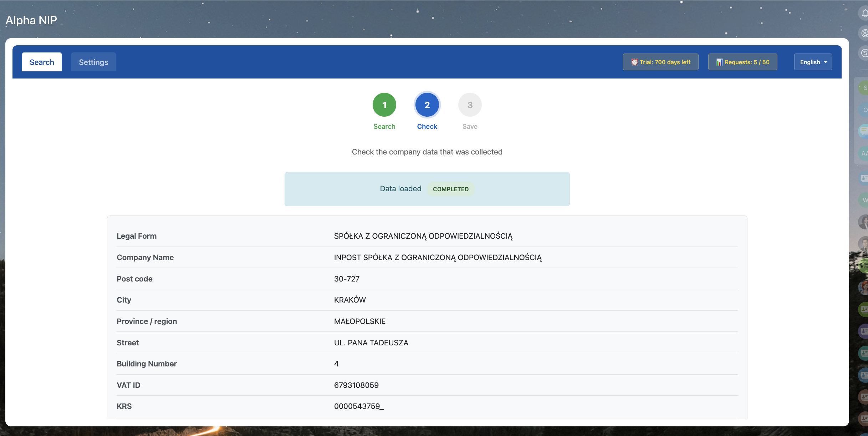This screenshot has width=868, height=436.
Task: Click the Trial 700 days left button
Action: 660,62
